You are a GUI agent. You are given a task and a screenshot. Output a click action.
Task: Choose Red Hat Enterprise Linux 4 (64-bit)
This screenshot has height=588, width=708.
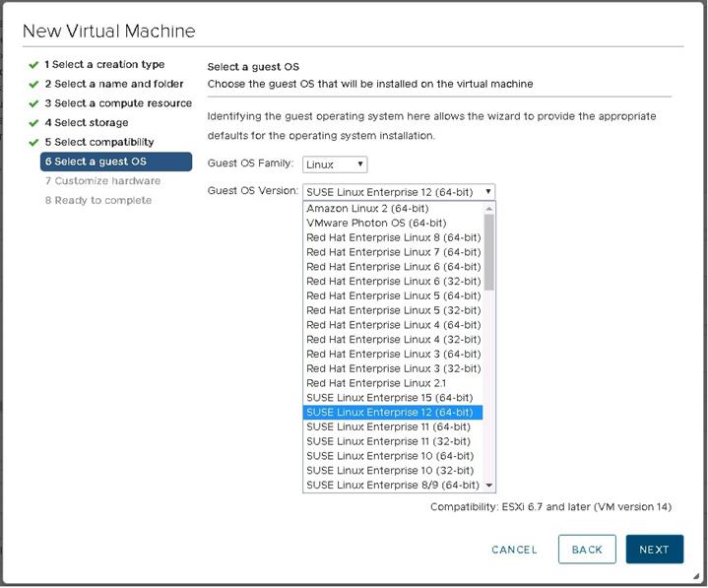point(393,325)
